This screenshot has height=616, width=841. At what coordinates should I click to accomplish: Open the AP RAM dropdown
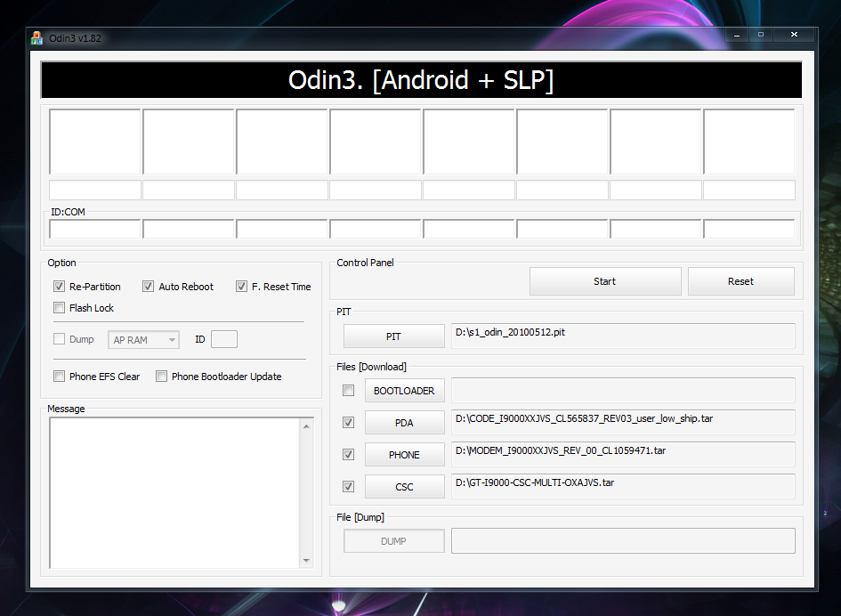[x=143, y=340]
